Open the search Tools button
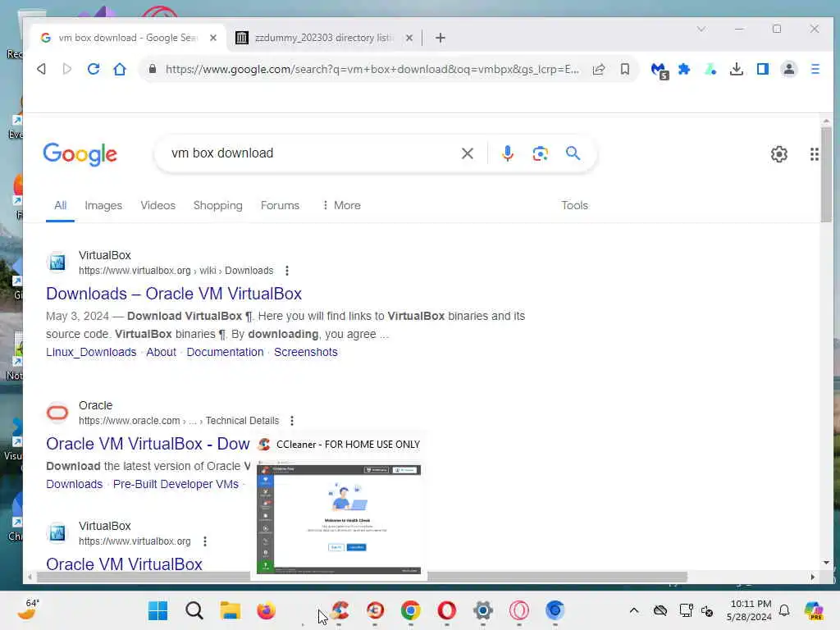Image resolution: width=840 pixels, height=630 pixels. tap(575, 205)
